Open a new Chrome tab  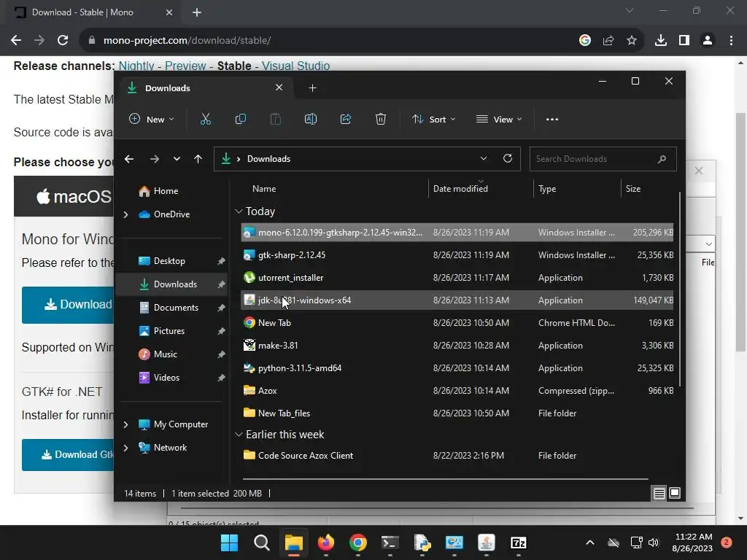(197, 12)
